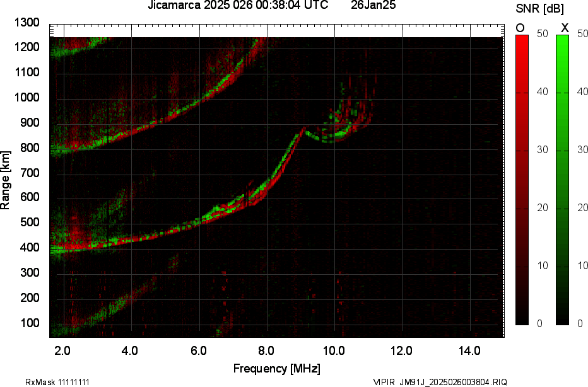Click the 14.0 frequency tick label
588x387 pixels.
[x=469, y=351]
